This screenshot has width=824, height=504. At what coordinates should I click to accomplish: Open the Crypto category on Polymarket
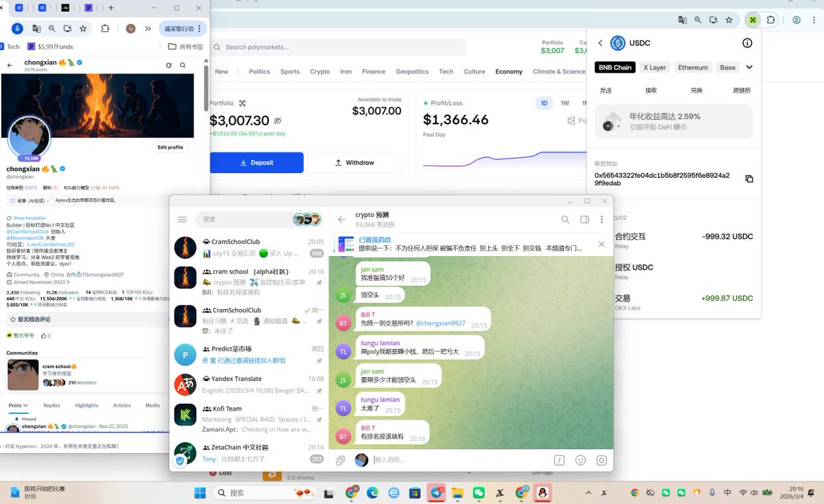(320, 71)
